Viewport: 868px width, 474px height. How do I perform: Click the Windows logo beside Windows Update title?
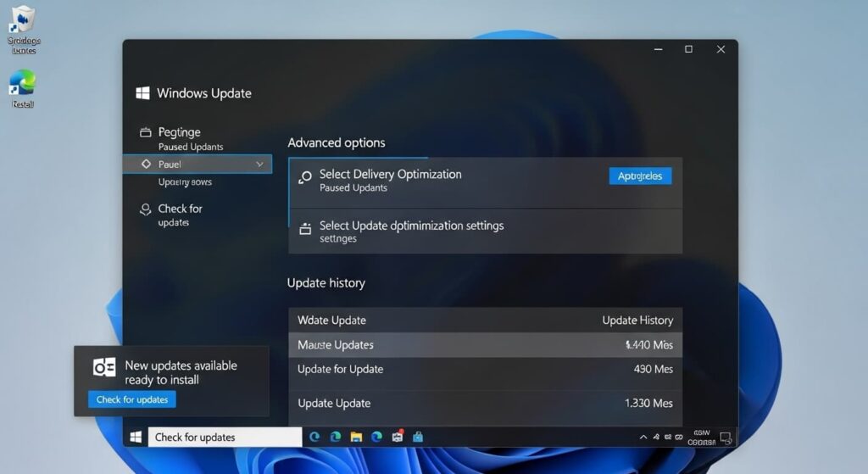coord(142,93)
